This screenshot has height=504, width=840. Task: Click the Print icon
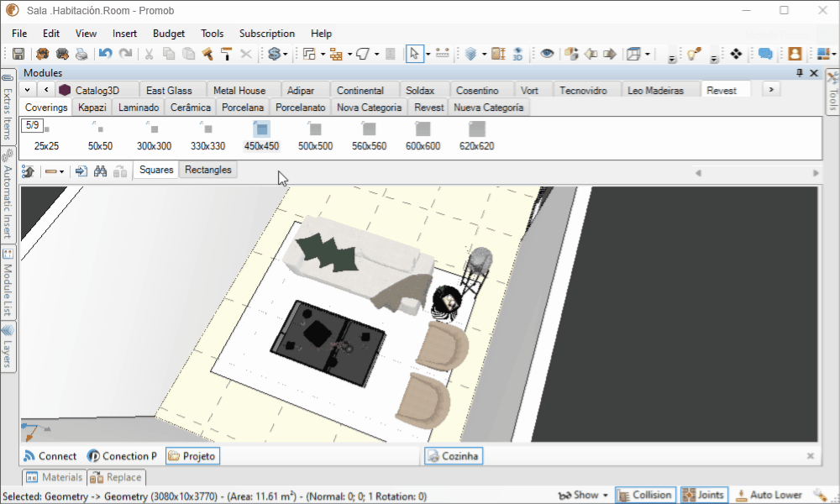click(81, 54)
